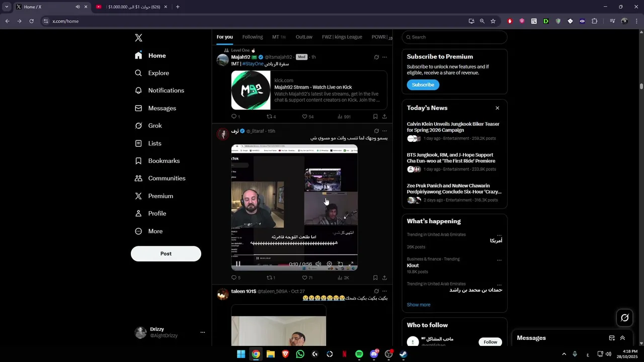The height and width of the screenshot is (362, 644).
Task: Open Steam from the taskbar
Action: point(403,354)
